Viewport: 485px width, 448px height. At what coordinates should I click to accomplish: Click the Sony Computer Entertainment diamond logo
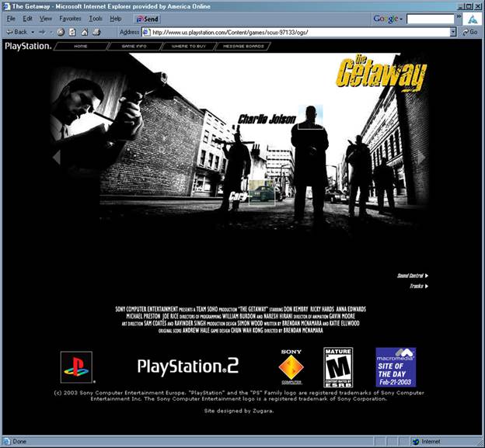[x=291, y=366]
